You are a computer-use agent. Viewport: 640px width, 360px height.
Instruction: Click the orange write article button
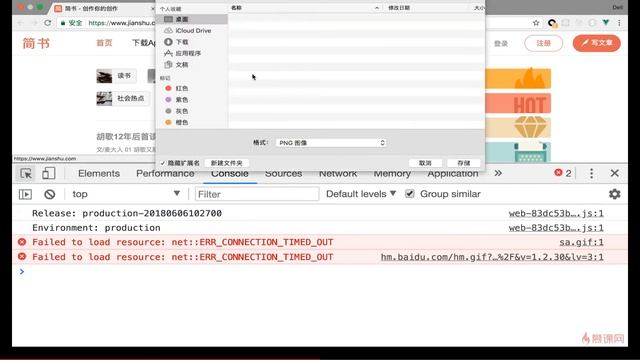pyautogui.click(x=596, y=43)
